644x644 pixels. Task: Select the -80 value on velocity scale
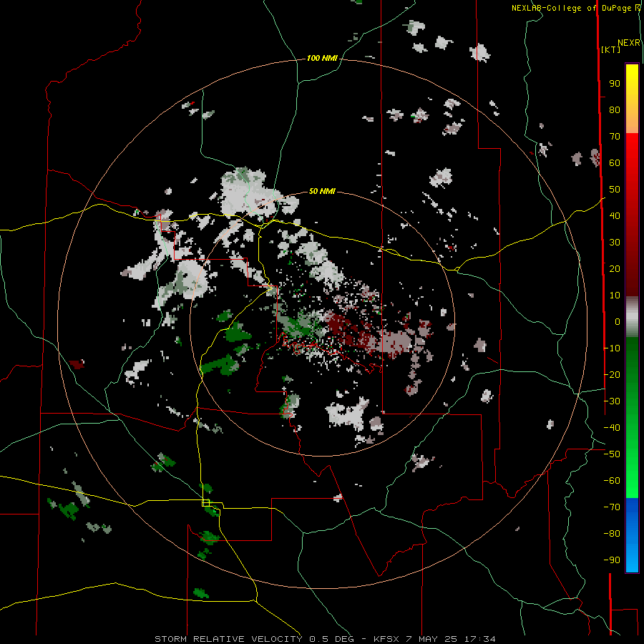pos(612,534)
